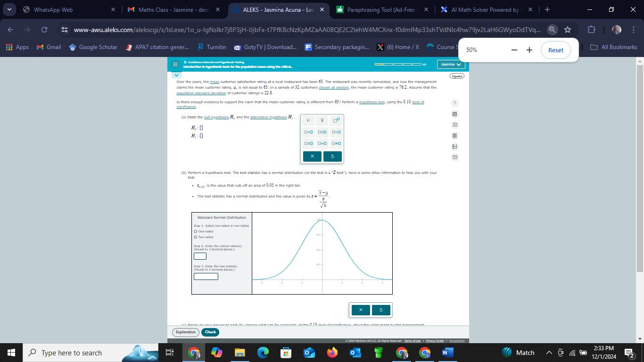Insert the greater-than template
644x362 pixels.
pos(336,132)
